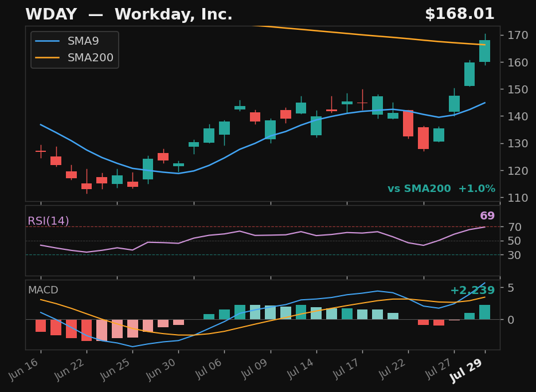Click the 110 price axis label

coord(518,198)
